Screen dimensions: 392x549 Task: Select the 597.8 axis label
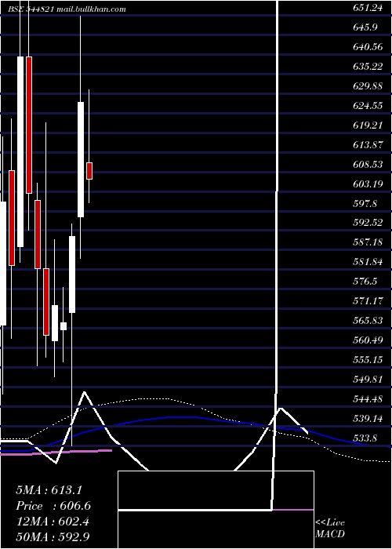coord(365,204)
